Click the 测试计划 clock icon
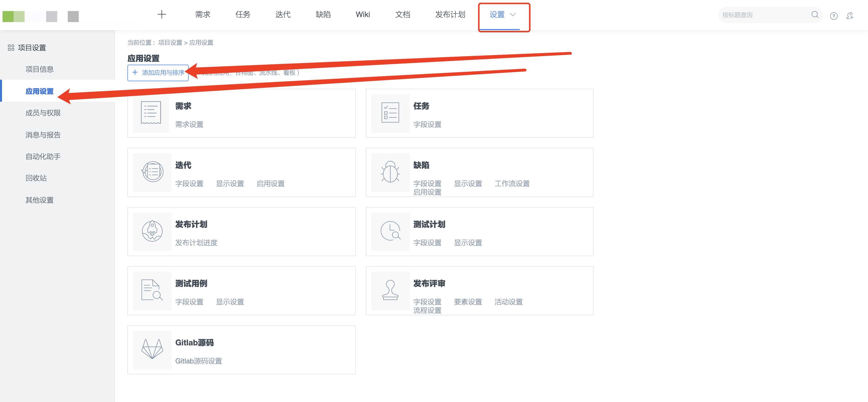The width and height of the screenshot is (868, 402). pyautogui.click(x=390, y=231)
